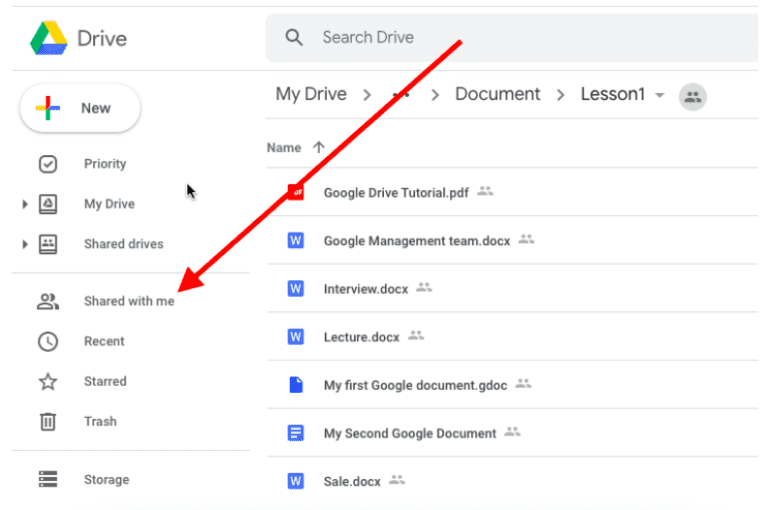Open Recent files list
768x510 pixels.
point(104,341)
